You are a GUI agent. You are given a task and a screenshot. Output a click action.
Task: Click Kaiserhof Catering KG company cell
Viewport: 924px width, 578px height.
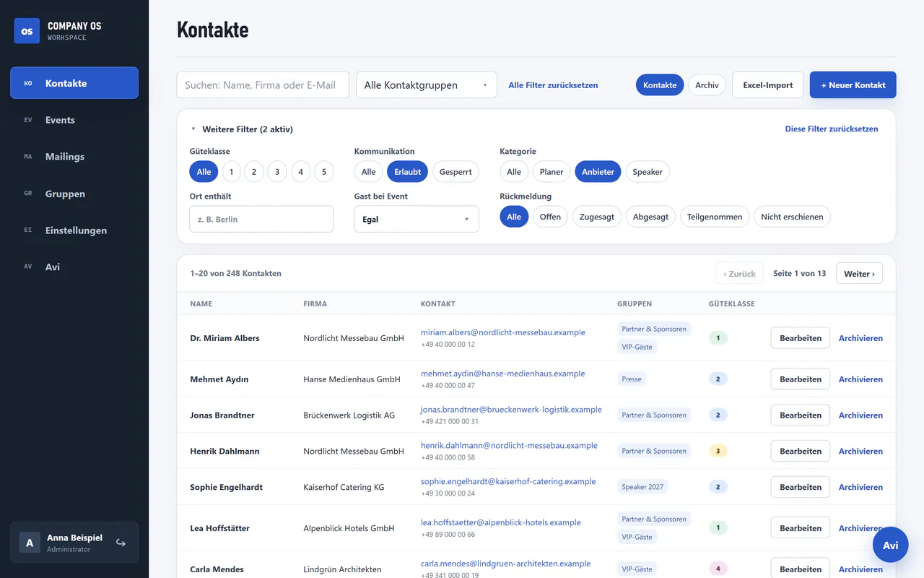coord(344,487)
